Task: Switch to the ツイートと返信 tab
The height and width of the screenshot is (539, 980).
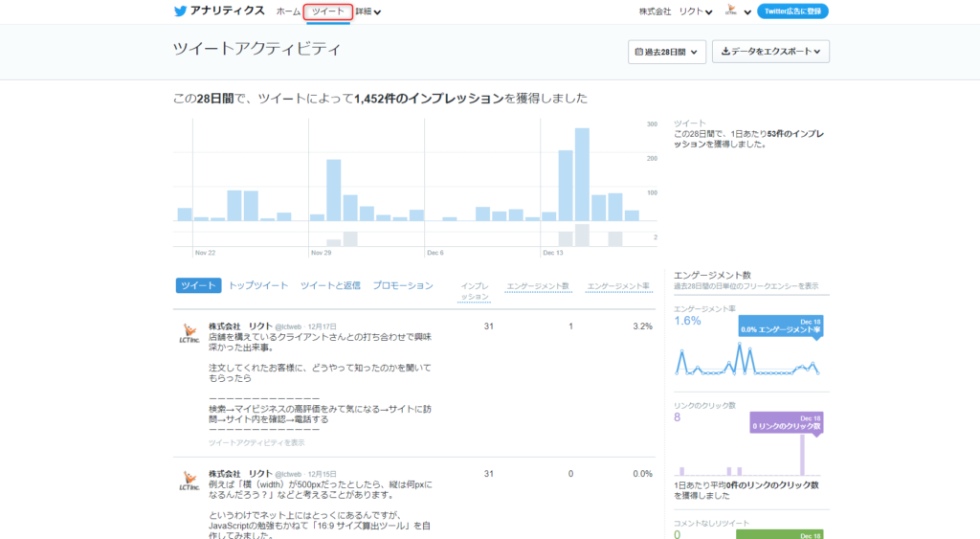Action: [x=330, y=285]
